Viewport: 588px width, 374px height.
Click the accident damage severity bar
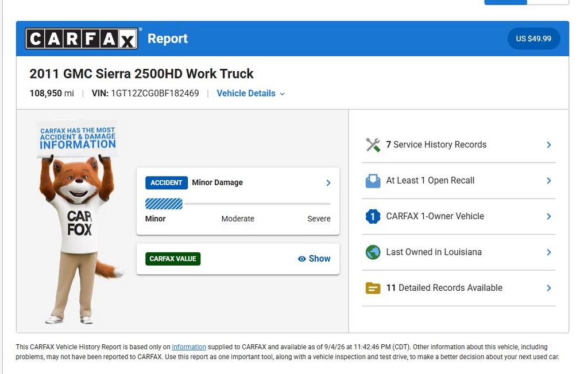[x=238, y=204]
